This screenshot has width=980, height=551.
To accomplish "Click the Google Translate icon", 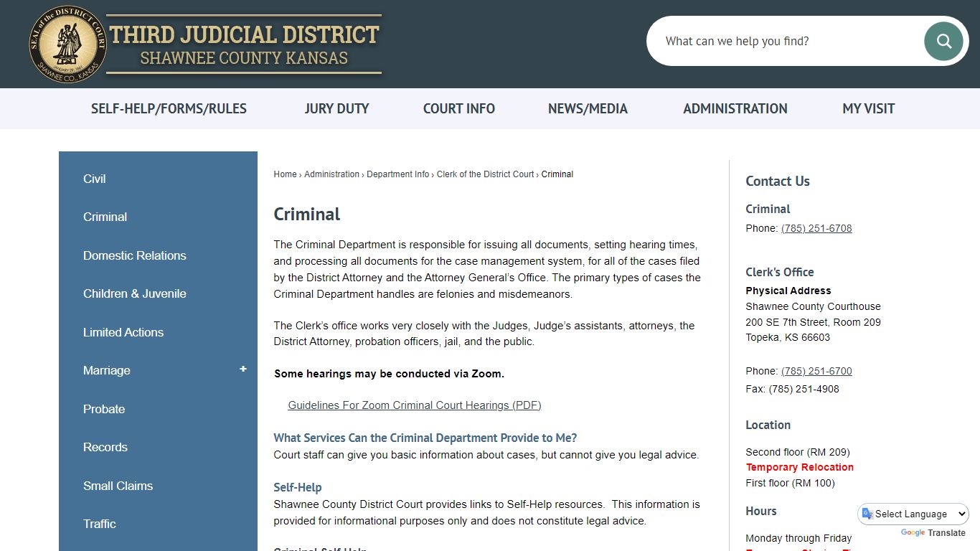I will [x=867, y=514].
